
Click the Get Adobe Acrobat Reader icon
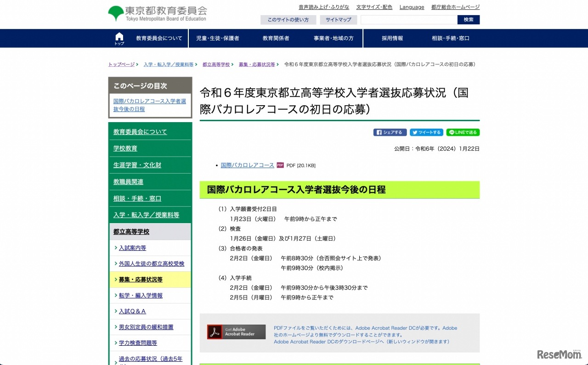click(x=236, y=331)
